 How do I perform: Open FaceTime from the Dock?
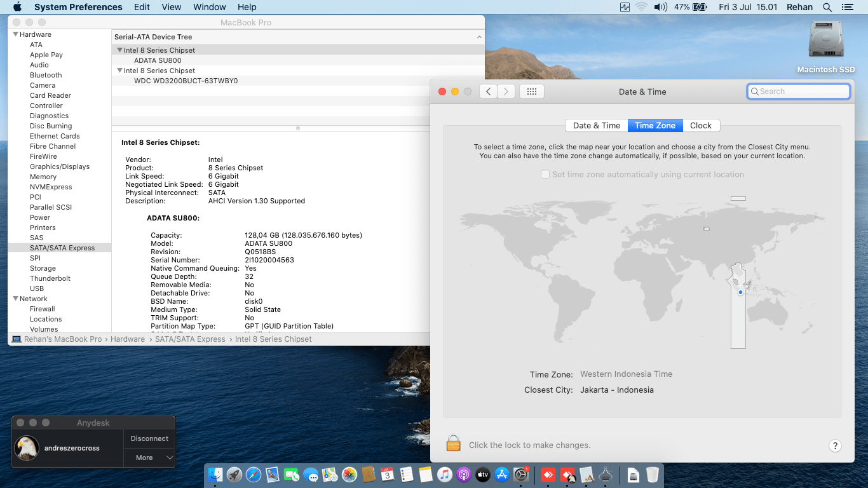(x=292, y=474)
